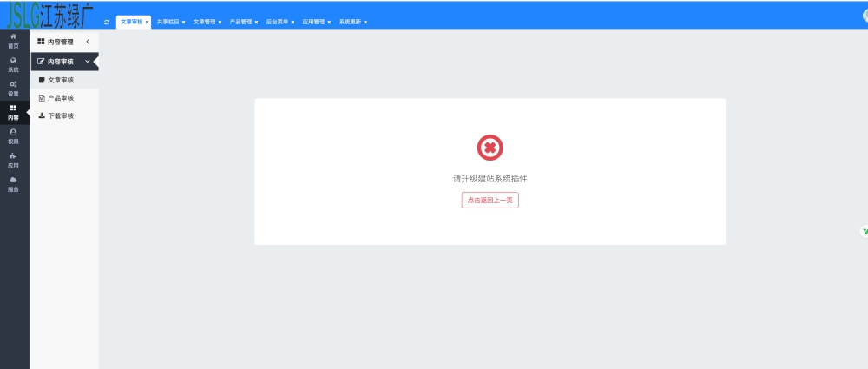The width and height of the screenshot is (868, 369).
Task: Collapse the 内容审核 menu group
Action: (88, 62)
